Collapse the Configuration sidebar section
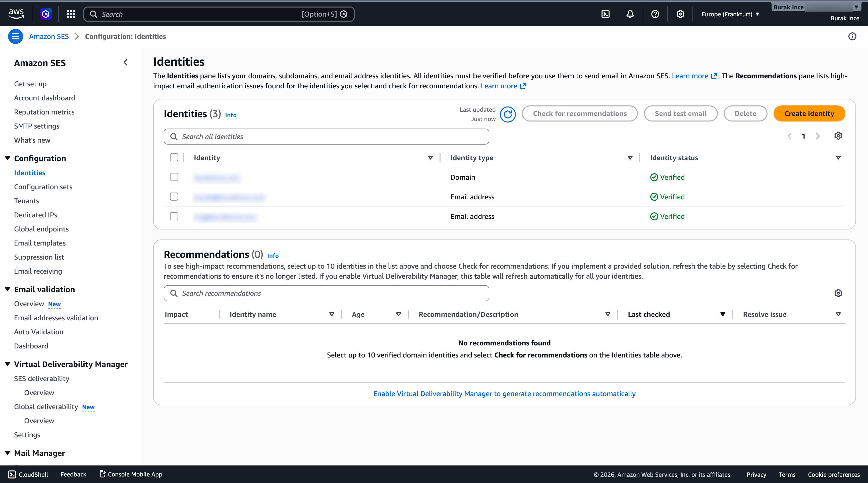The width and height of the screenshot is (868, 483). (8, 158)
